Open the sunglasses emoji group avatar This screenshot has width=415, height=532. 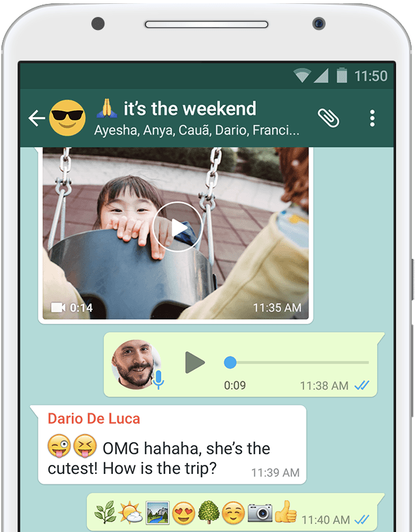point(67,118)
